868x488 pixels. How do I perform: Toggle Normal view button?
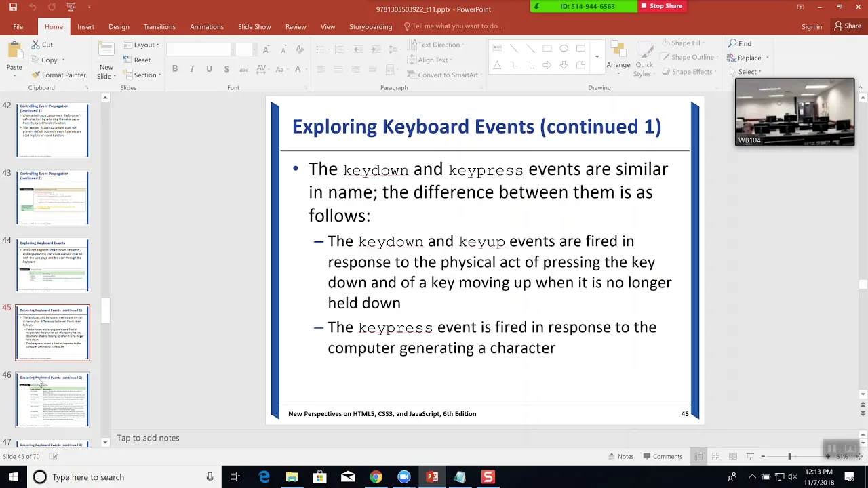point(698,456)
